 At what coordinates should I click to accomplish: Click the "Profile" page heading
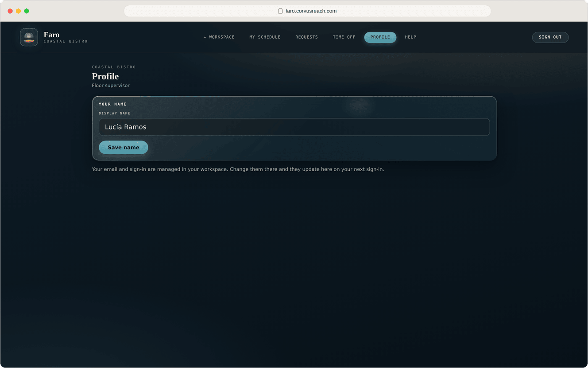point(105,76)
